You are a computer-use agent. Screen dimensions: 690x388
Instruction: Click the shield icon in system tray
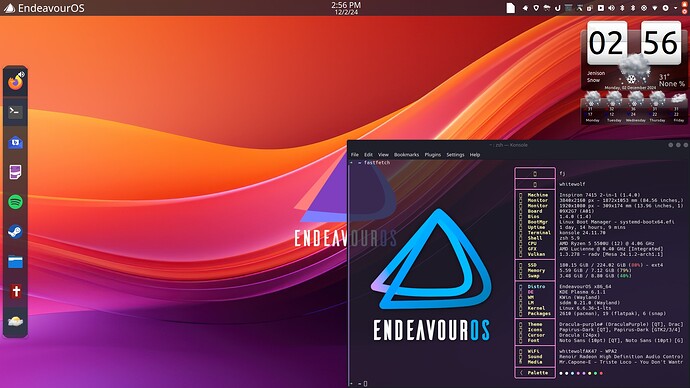pyautogui.click(x=536, y=8)
